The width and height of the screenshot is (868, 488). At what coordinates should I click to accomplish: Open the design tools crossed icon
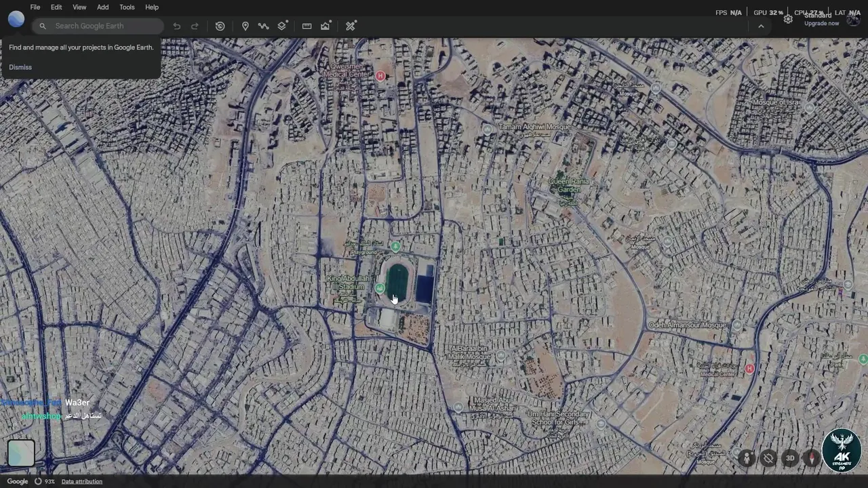coord(351,26)
